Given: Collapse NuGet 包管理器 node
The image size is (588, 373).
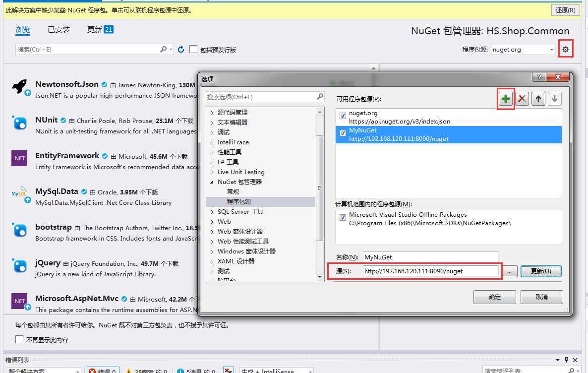Looking at the screenshot, I should coord(212,182).
